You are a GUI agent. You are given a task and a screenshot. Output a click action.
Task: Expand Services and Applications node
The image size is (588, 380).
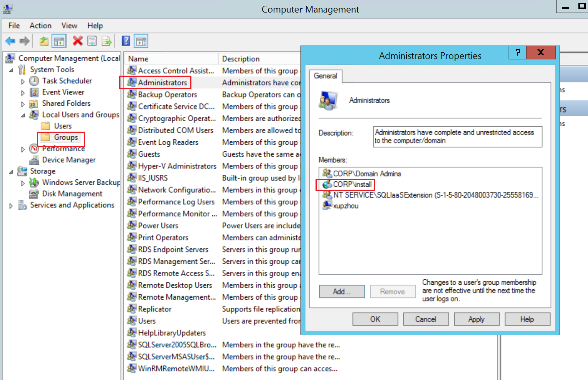[x=11, y=206]
